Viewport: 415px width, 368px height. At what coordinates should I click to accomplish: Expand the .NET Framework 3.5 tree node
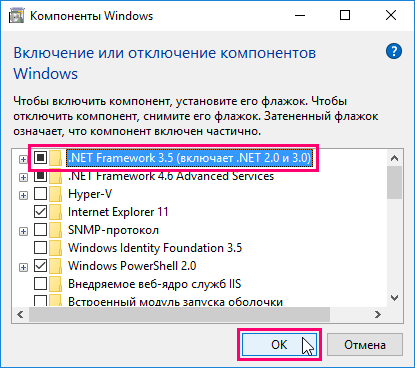[23, 159]
